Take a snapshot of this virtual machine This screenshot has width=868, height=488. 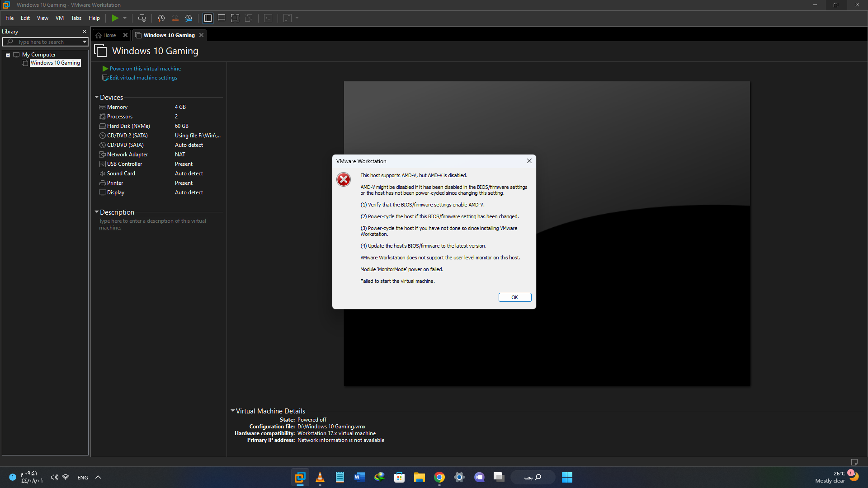click(x=161, y=18)
